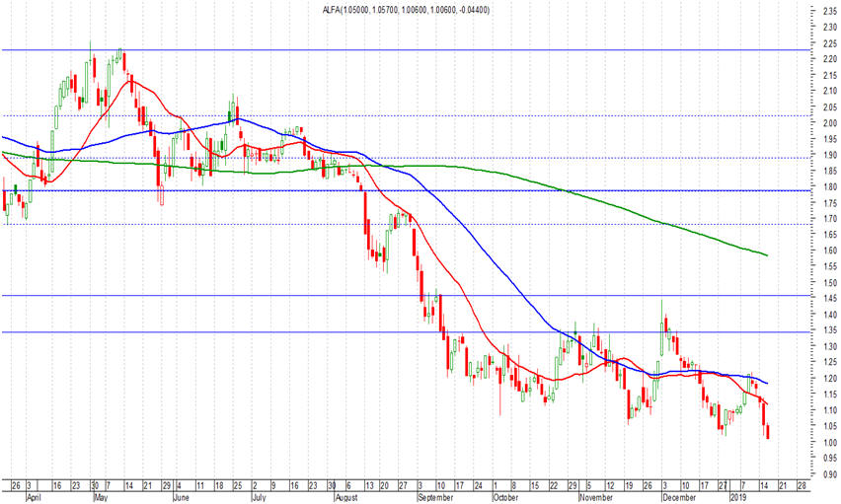
Task: Click the 1.70 price axis label
Action: 830,219
